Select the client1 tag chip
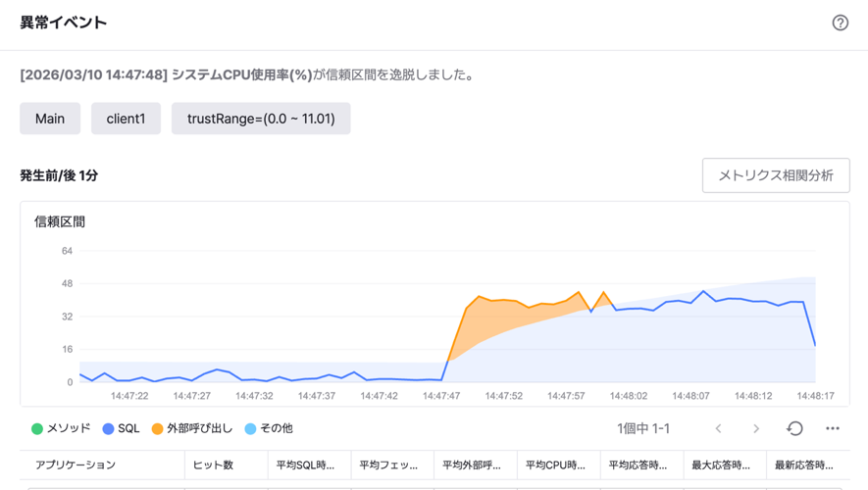 click(126, 119)
